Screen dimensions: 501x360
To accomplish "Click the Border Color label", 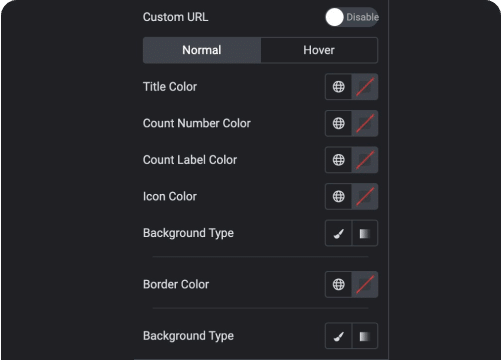I will (x=176, y=284).
